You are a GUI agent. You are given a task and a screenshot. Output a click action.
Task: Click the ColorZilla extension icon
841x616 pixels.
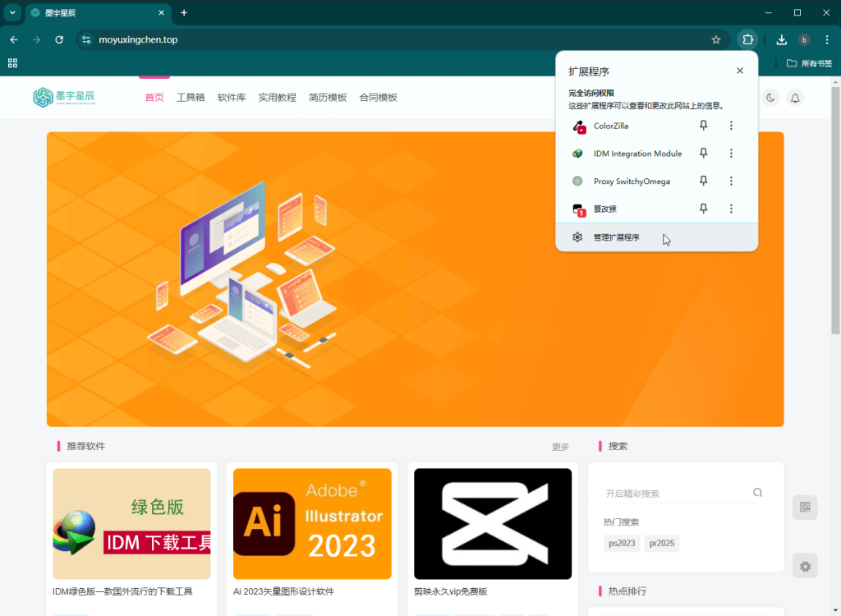click(581, 126)
